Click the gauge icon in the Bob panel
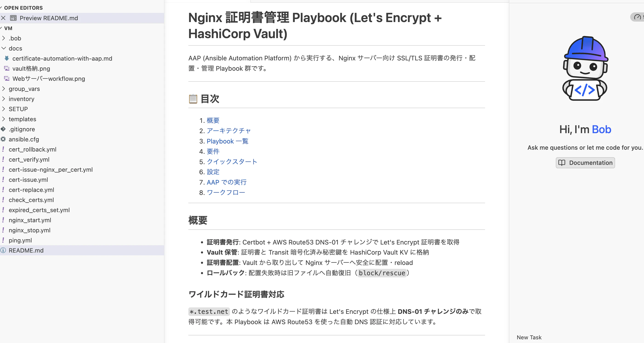 [x=637, y=17]
